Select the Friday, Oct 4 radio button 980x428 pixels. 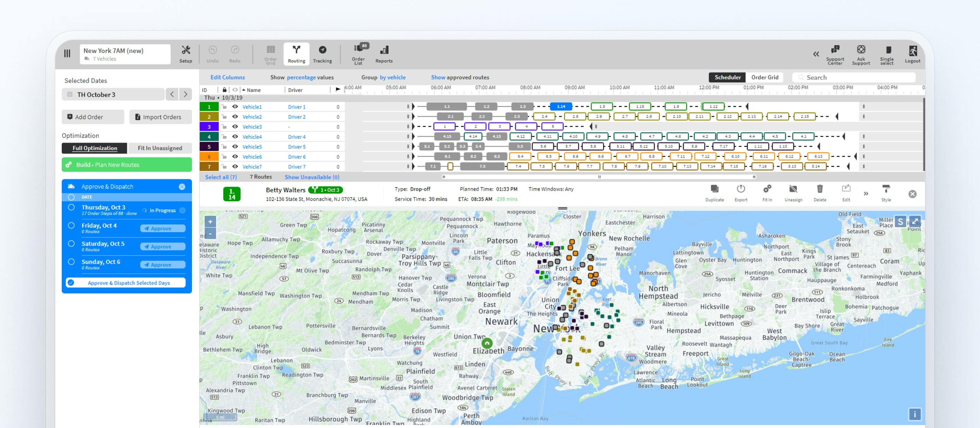71,225
